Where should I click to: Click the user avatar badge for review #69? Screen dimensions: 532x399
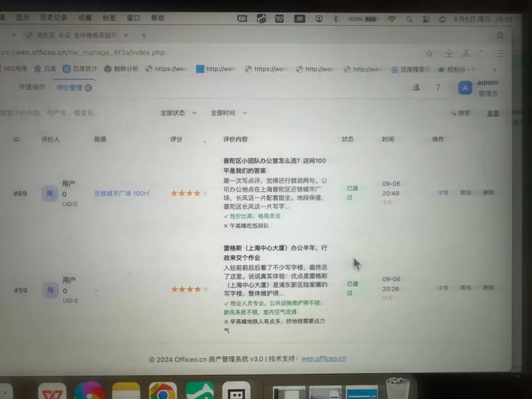[x=50, y=194]
